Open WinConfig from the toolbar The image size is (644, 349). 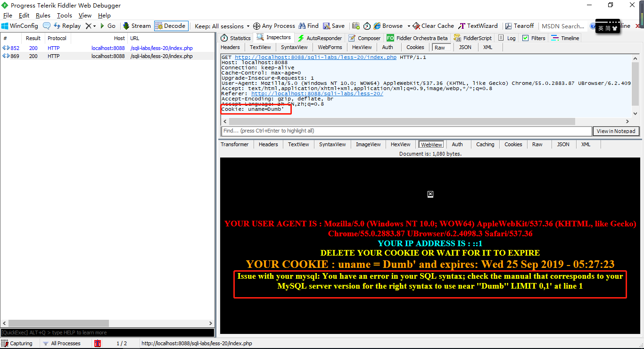pos(20,26)
